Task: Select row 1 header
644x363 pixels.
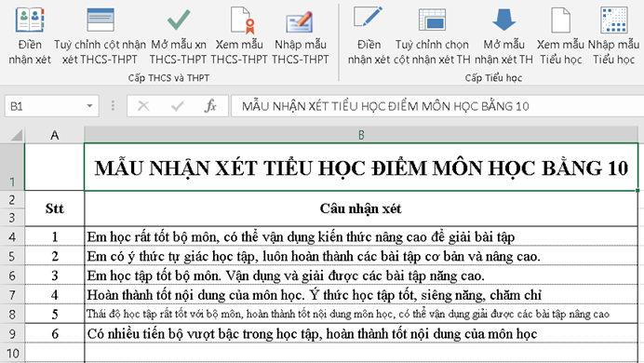Action: [12, 167]
